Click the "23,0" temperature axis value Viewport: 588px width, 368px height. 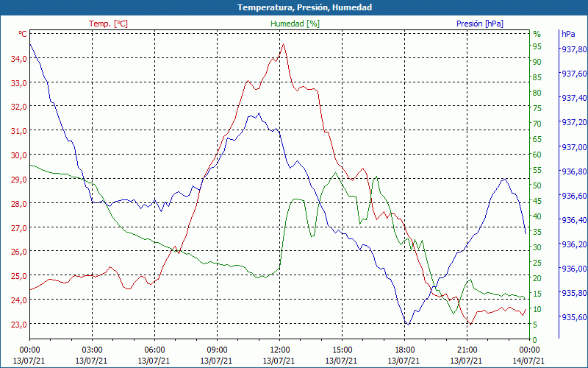[x=19, y=324]
